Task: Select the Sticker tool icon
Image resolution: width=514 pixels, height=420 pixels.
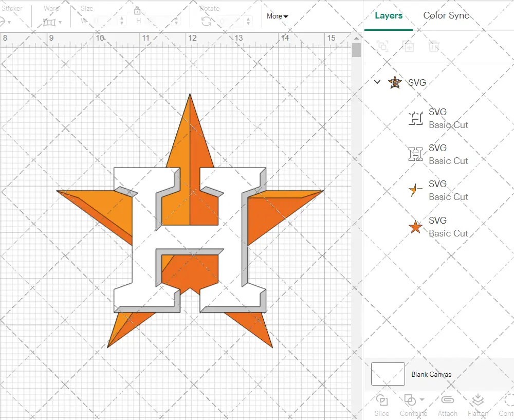Action: [4, 21]
